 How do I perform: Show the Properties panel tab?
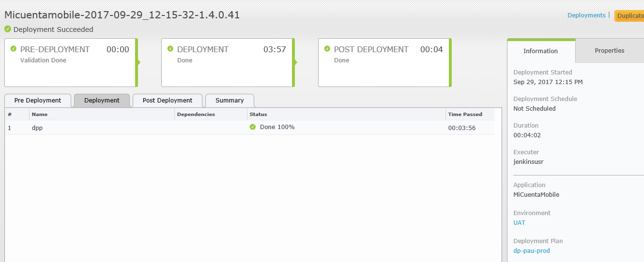tap(610, 51)
